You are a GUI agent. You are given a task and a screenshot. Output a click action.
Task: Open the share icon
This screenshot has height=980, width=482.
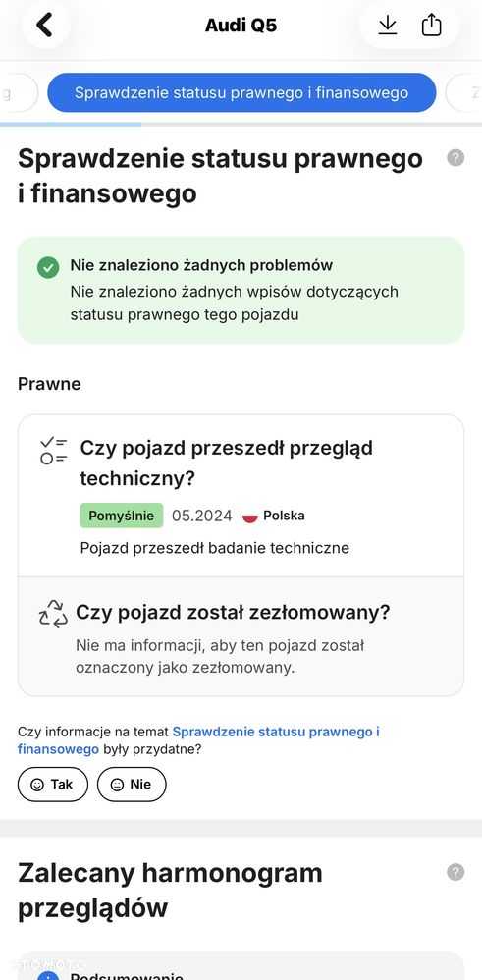431,25
